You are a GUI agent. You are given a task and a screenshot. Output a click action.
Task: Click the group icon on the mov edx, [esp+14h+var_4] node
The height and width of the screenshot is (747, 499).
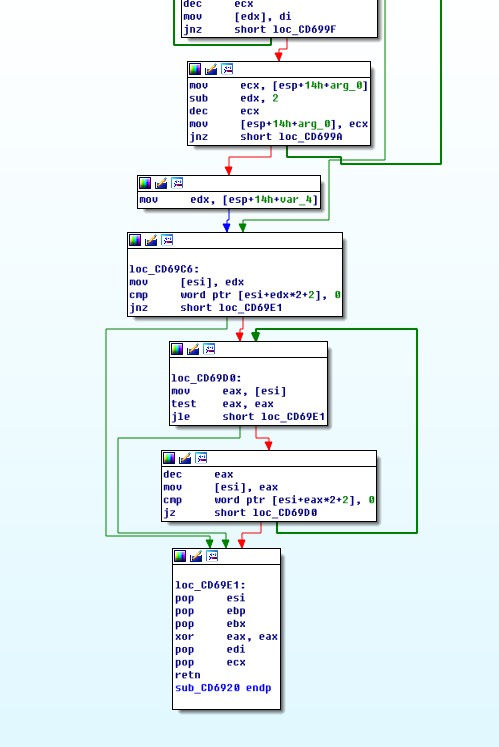177,183
